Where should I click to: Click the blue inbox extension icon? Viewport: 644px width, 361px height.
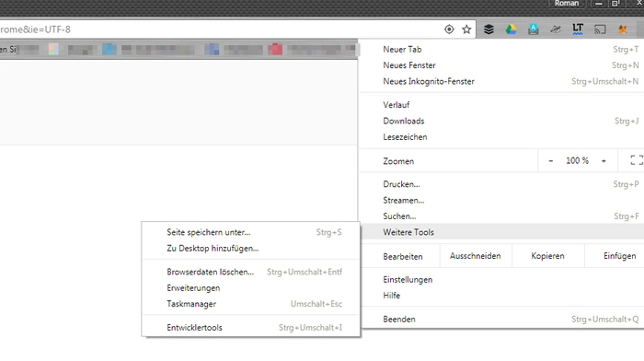(x=533, y=29)
